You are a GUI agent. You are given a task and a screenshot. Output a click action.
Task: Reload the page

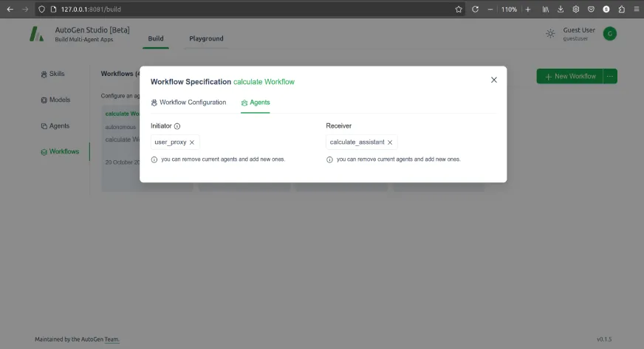point(475,9)
